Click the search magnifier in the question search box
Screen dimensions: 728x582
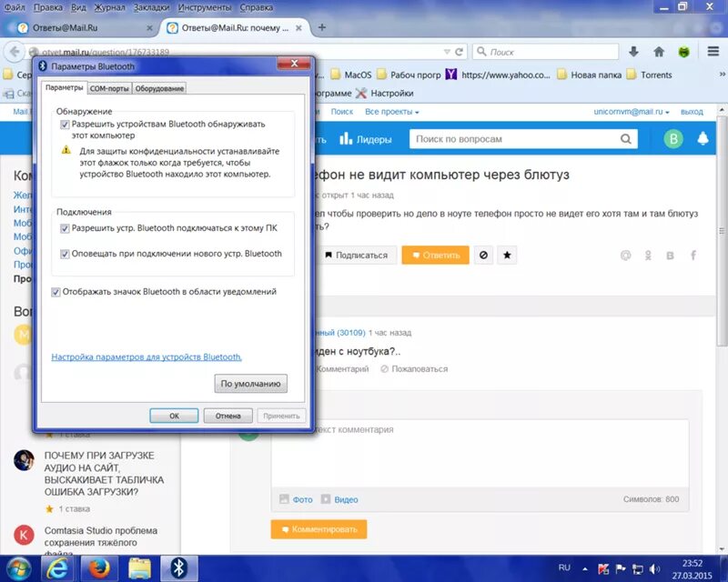[626, 139]
